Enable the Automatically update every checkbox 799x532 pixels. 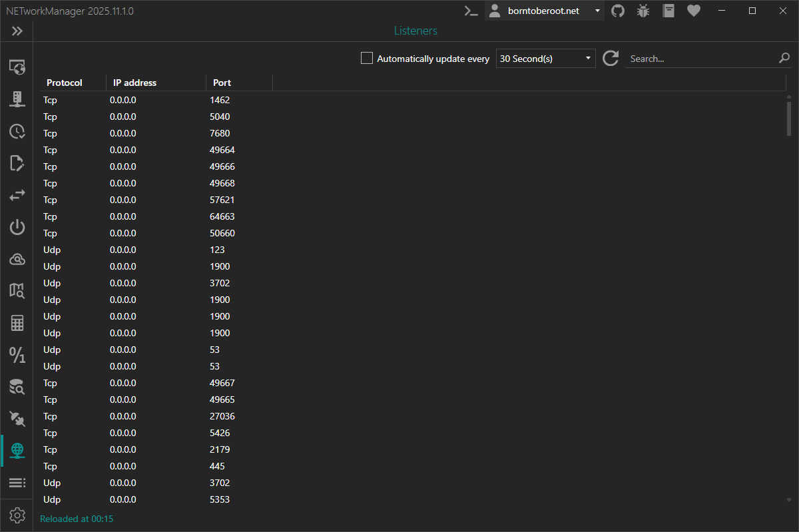pos(367,59)
